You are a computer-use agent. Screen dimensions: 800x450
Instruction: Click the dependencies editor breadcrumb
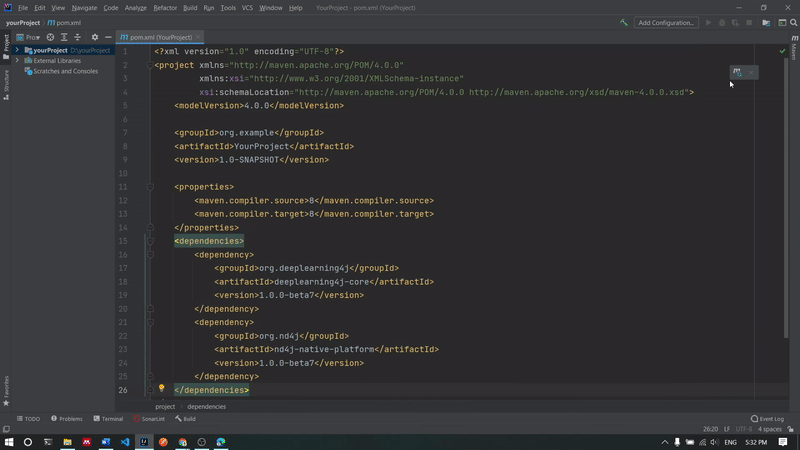(206, 407)
